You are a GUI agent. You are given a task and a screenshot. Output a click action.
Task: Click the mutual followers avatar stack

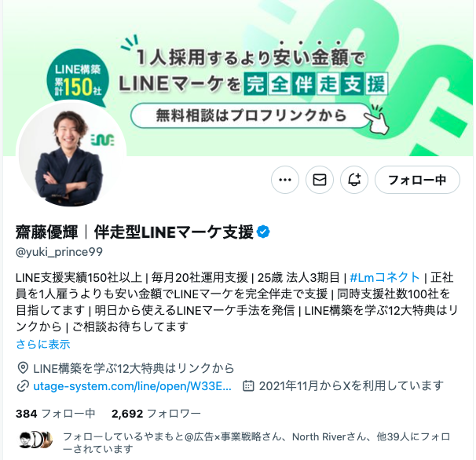click(36, 440)
